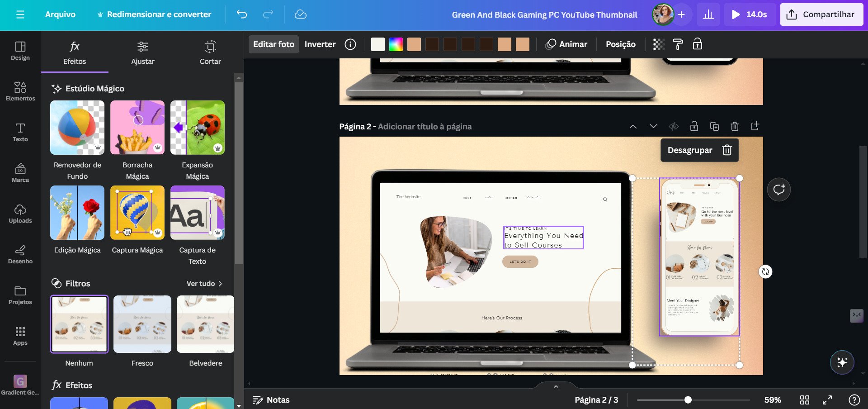Open Elementos panel in sidebar

[20, 92]
